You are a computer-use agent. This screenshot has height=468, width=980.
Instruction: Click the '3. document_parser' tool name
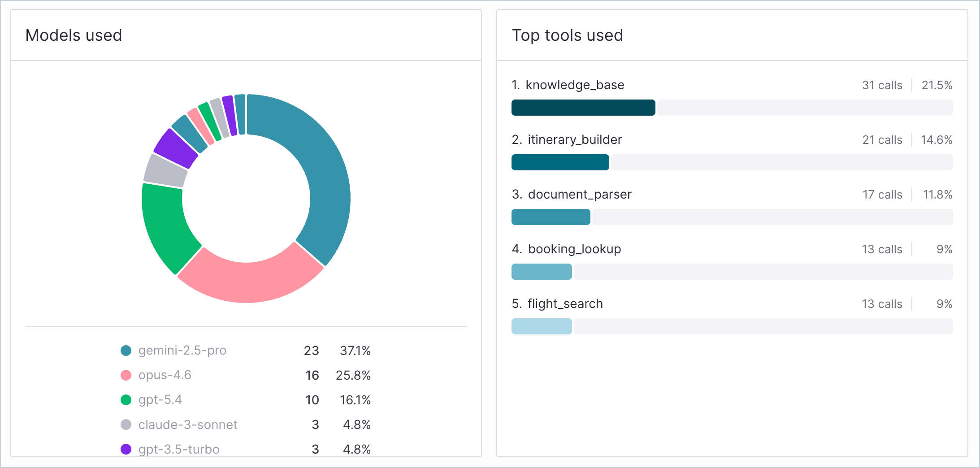tap(572, 195)
